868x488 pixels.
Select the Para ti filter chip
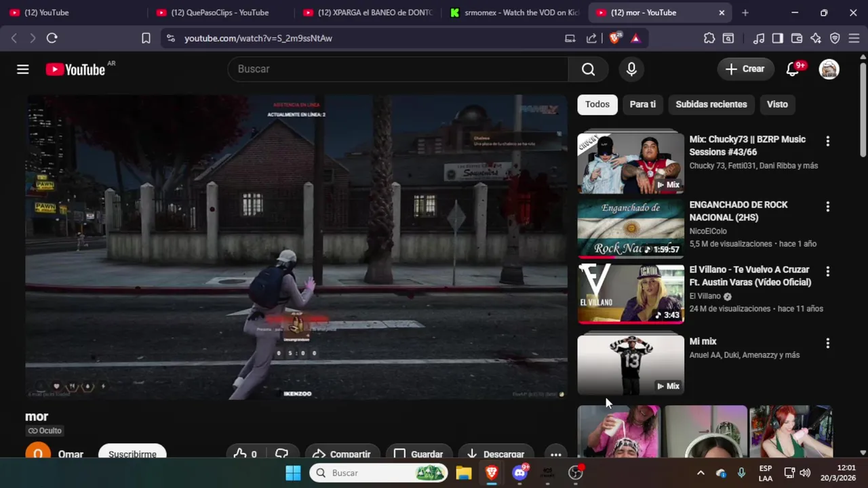point(643,104)
